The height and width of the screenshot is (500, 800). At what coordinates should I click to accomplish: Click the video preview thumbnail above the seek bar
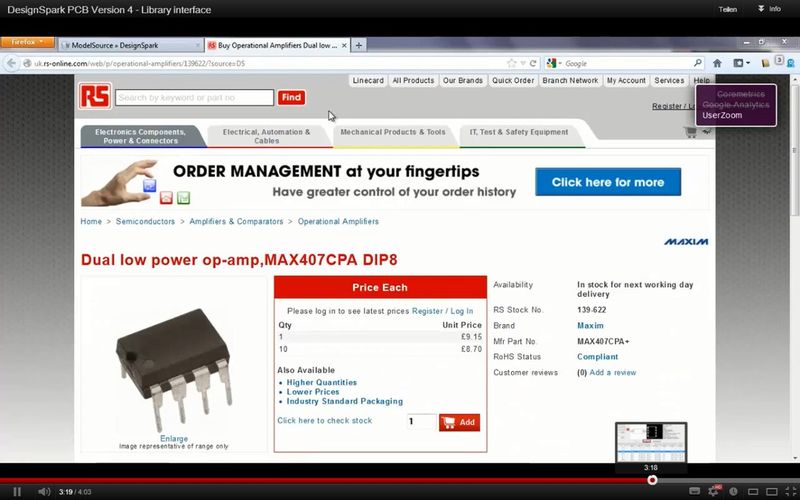651,442
